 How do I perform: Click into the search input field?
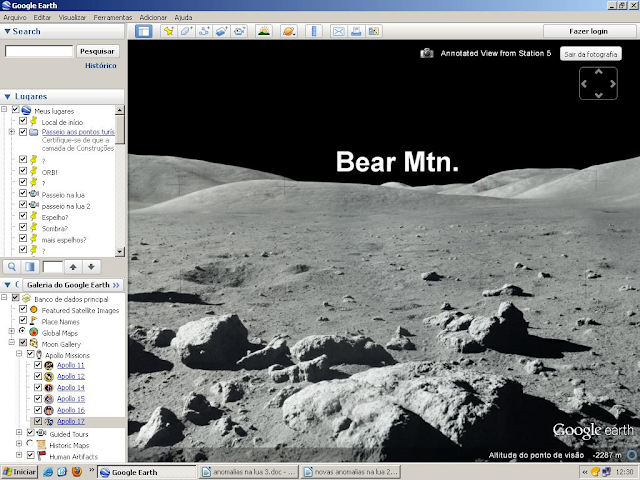(x=39, y=51)
